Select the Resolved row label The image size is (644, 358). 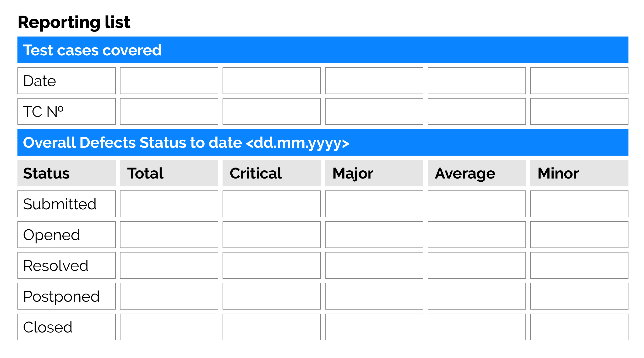[x=66, y=265]
